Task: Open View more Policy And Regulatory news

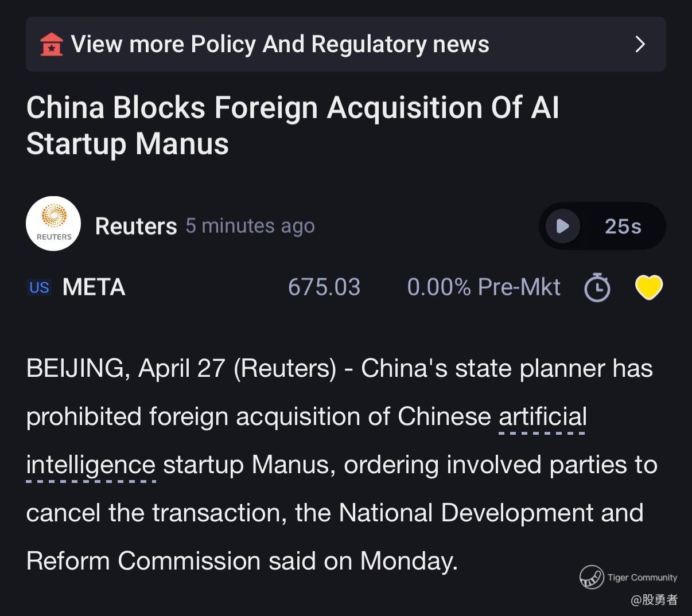Action: [346, 44]
